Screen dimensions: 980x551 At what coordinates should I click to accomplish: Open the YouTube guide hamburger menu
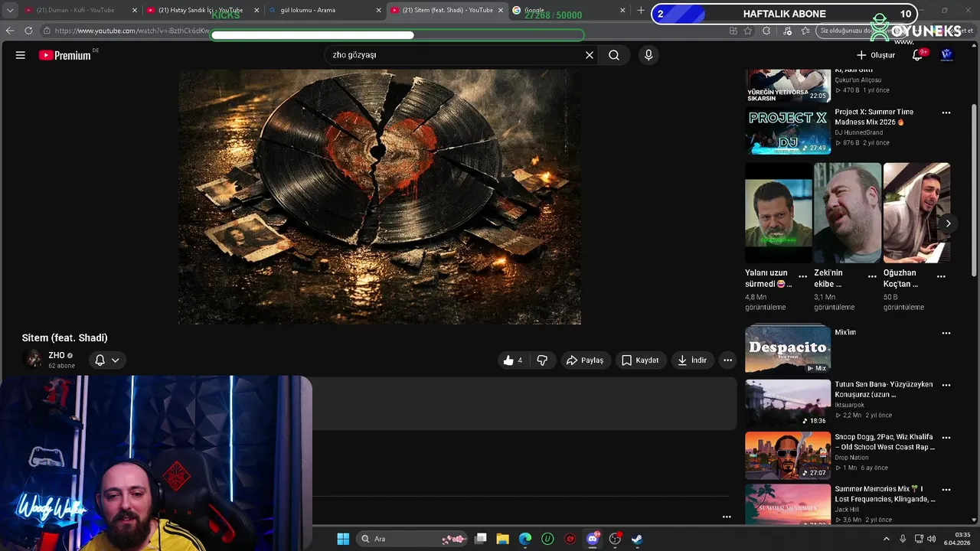tap(21, 55)
